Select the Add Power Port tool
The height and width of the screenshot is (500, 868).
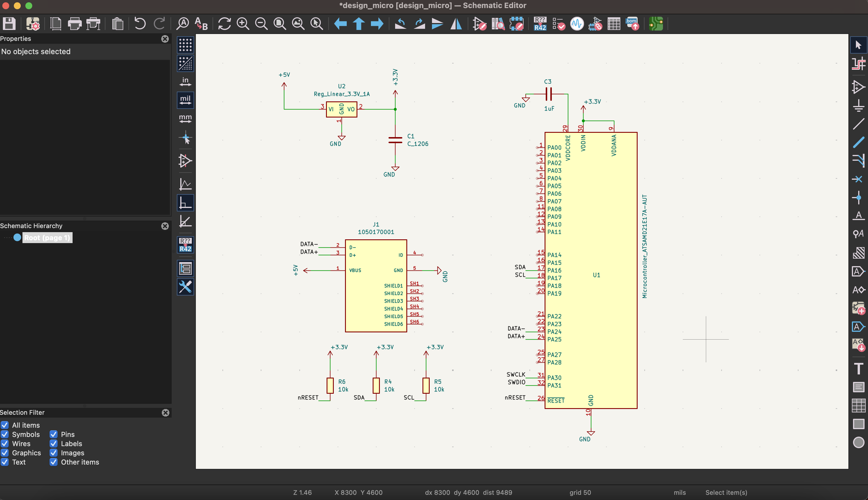pyautogui.click(x=859, y=105)
